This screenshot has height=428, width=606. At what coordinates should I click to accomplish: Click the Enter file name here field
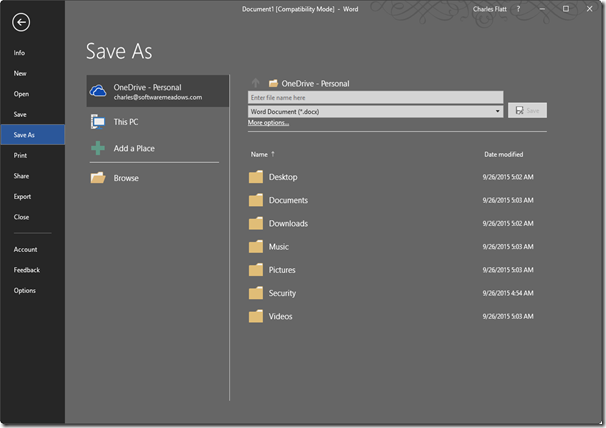point(375,98)
